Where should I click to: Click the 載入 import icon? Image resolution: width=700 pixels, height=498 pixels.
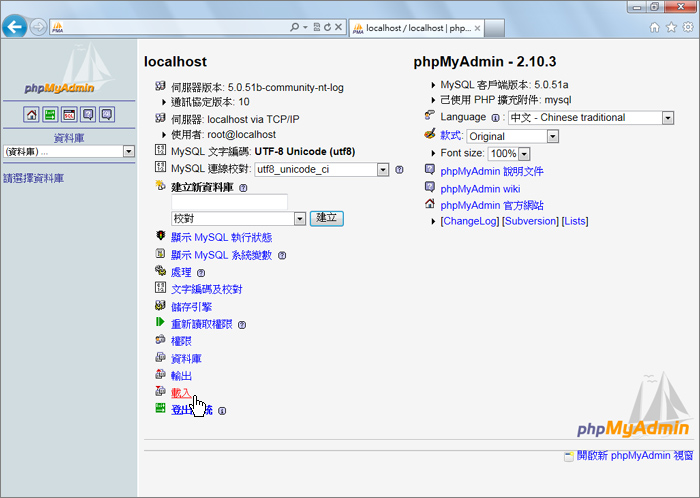pyautogui.click(x=160, y=391)
